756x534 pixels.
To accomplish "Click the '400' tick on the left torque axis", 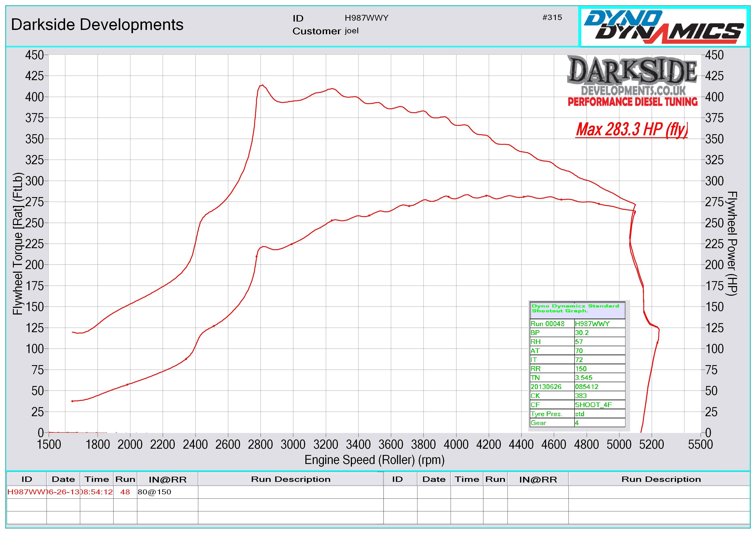I will 34,97.
